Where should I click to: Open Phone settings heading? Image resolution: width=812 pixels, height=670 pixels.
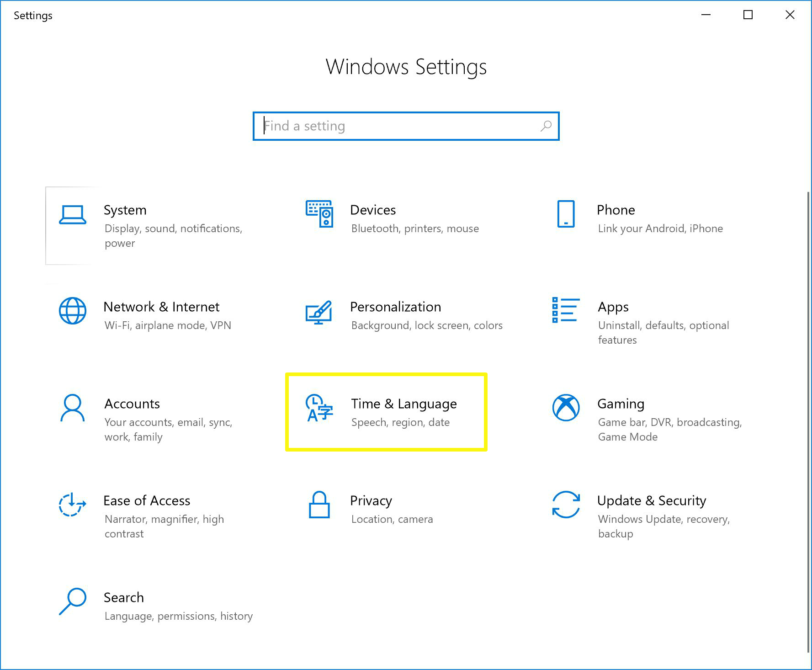click(x=616, y=210)
